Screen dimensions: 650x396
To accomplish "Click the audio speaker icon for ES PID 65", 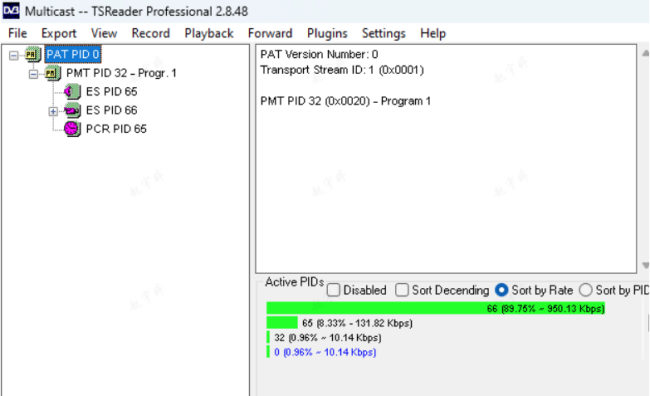I will [72, 92].
